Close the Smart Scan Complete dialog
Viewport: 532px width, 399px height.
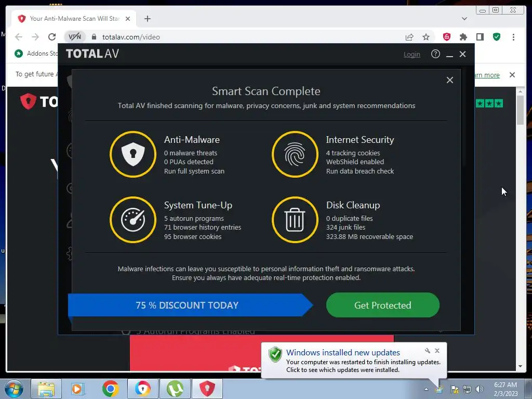pos(449,80)
